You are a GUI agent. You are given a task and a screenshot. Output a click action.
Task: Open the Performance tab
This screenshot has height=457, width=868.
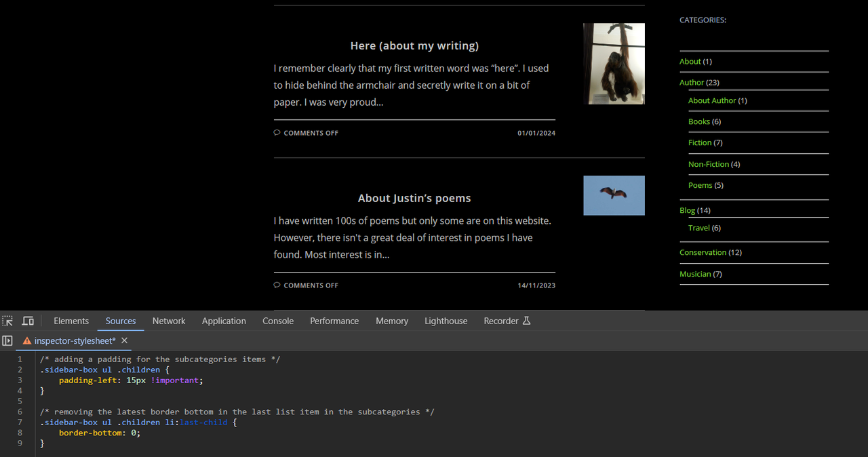(334, 321)
